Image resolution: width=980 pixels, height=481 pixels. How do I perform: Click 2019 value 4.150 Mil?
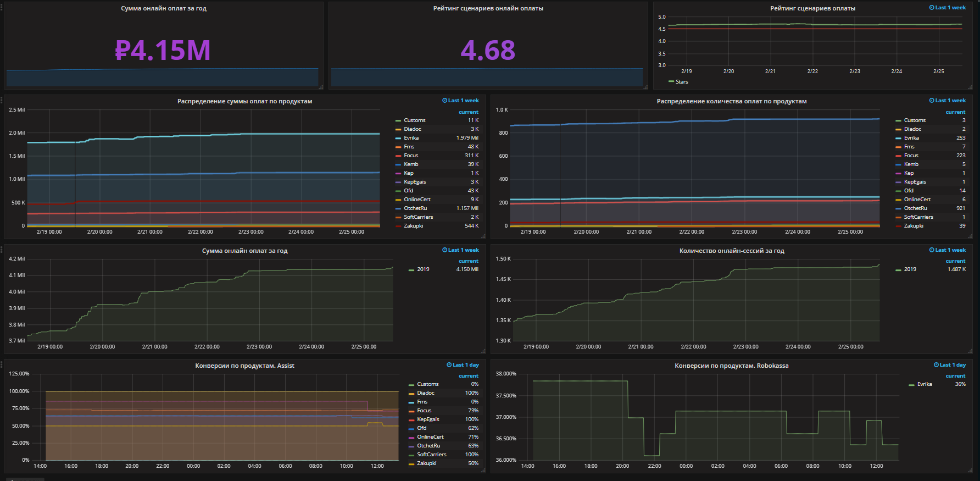pyautogui.click(x=467, y=269)
